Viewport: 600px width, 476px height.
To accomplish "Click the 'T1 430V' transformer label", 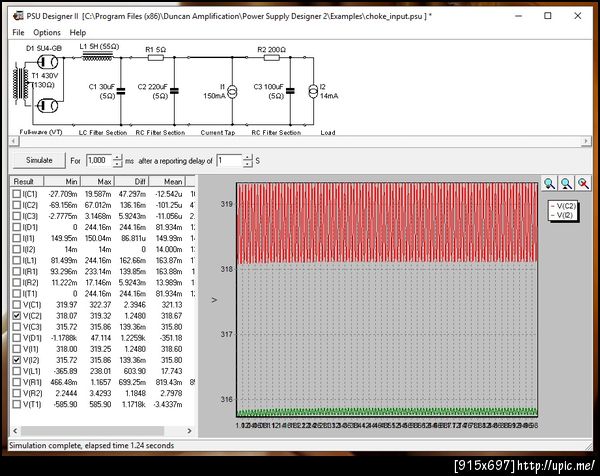I will coord(45,75).
